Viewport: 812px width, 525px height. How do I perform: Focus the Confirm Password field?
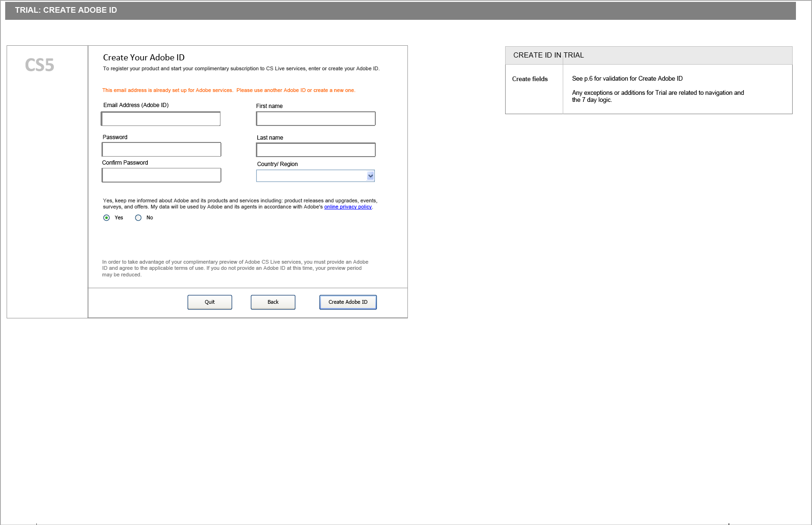(x=161, y=175)
